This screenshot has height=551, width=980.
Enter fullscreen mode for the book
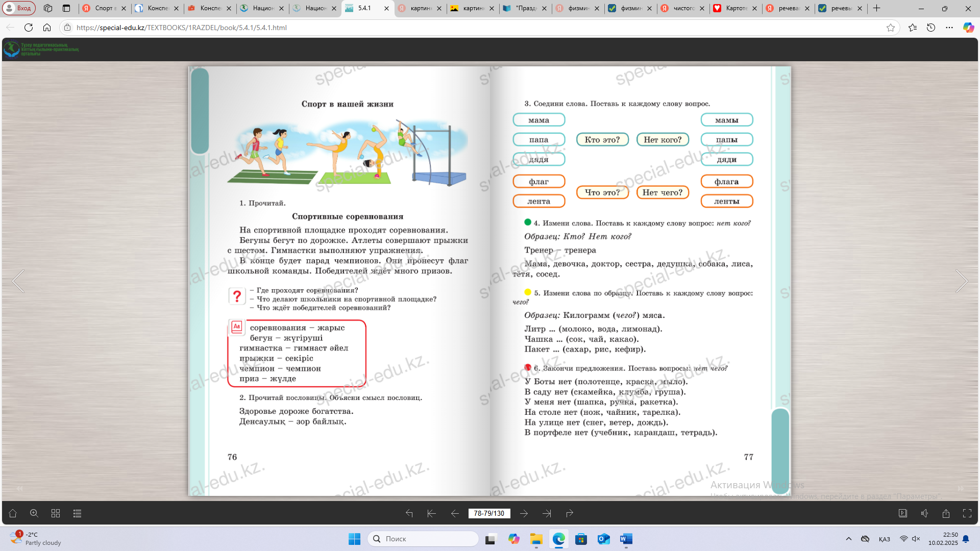(967, 513)
